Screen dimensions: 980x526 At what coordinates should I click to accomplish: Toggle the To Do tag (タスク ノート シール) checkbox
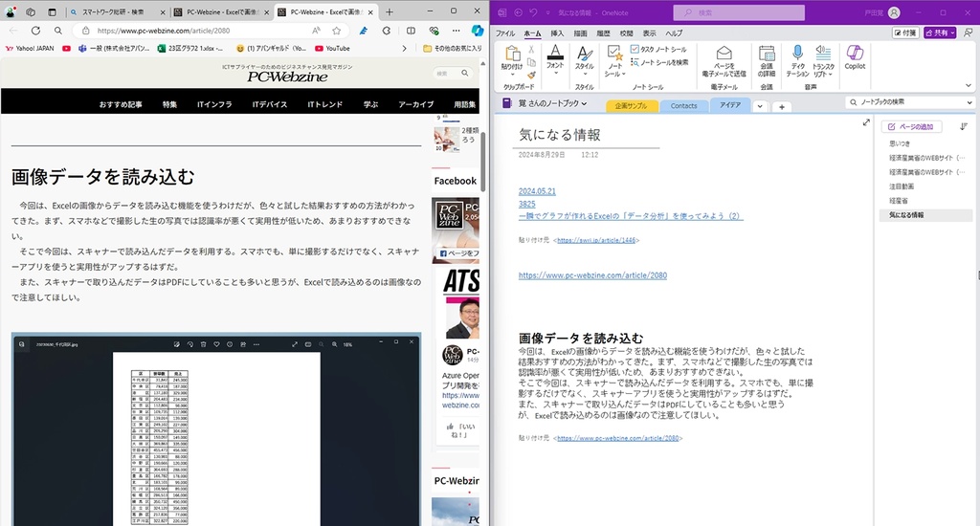pos(635,49)
